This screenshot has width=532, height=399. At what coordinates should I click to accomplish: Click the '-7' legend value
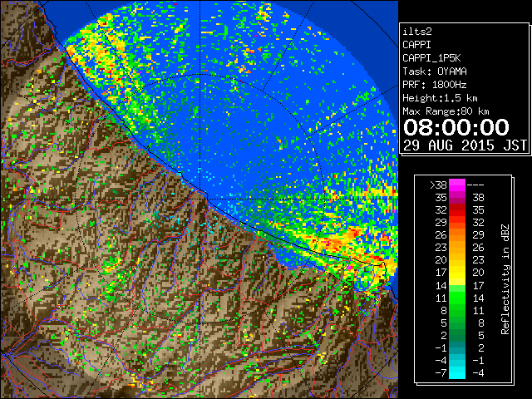441,372
